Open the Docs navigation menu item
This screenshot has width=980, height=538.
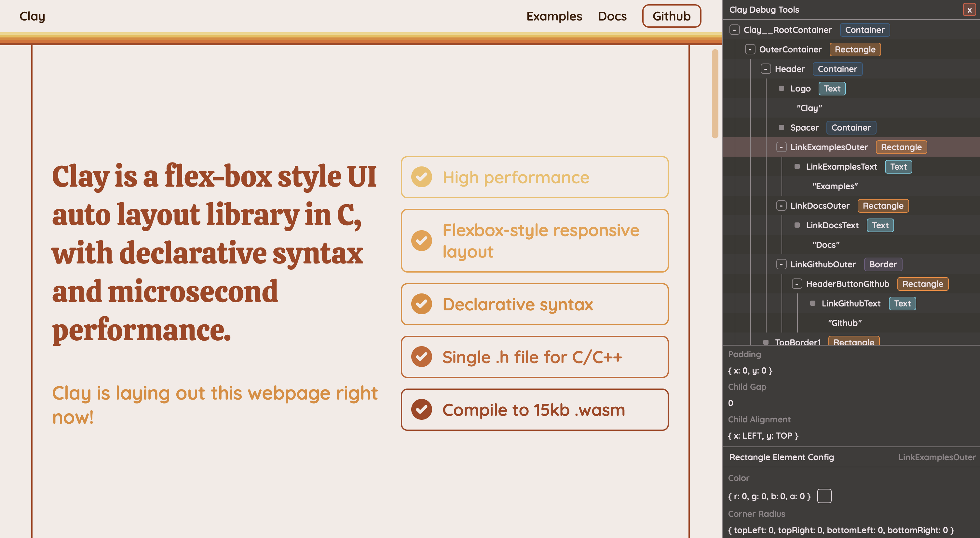[x=612, y=16]
